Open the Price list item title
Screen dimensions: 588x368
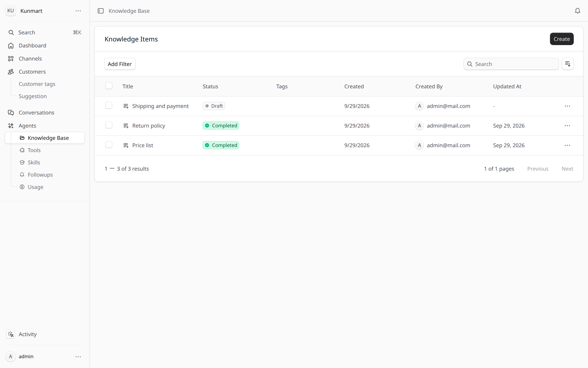click(x=143, y=145)
